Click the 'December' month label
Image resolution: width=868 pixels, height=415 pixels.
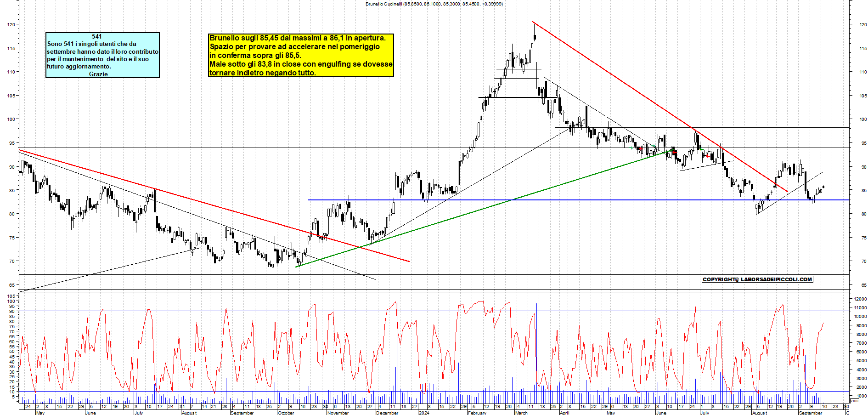387,413
